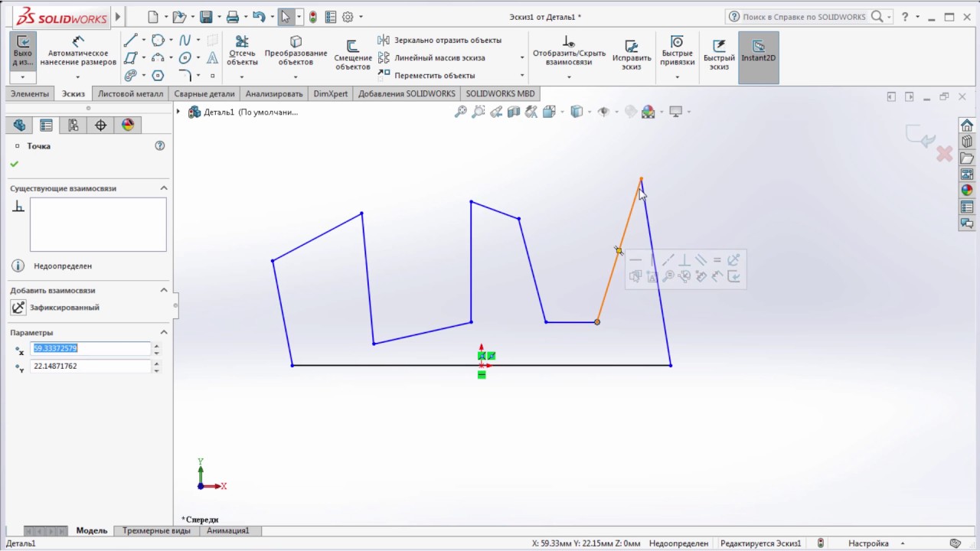
Task: Click Исправить эскиз tool
Action: pos(632,56)
